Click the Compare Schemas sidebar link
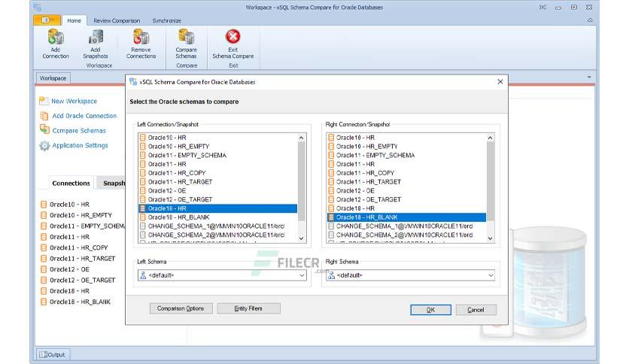Viewport: 629px width, 364px height. coord(79,131)
